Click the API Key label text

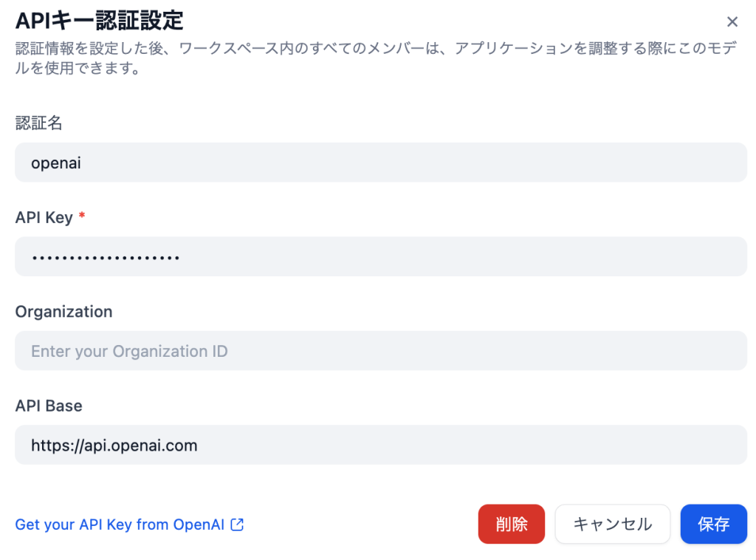point(44,217)
